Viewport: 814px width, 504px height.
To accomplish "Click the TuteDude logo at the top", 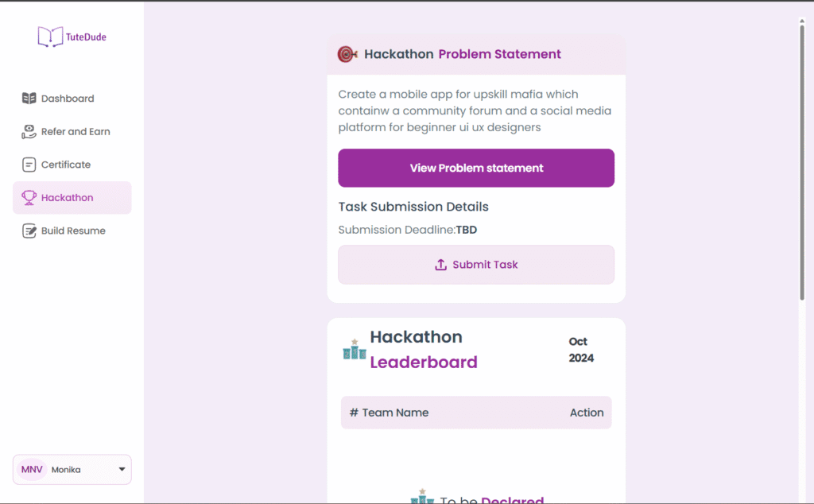I will click(71, 36).
